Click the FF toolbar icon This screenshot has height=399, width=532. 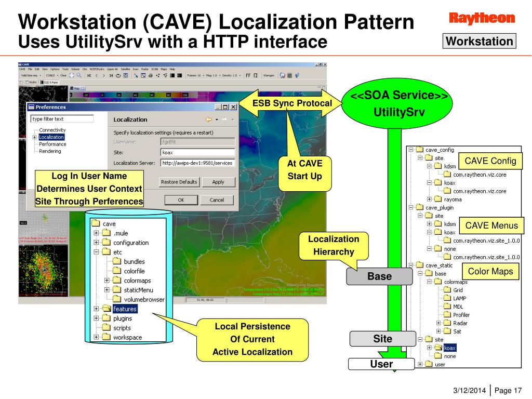click(x=248, y=75)
